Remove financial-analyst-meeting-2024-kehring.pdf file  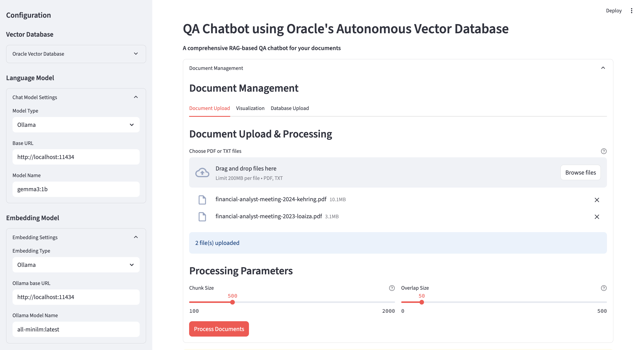pyautogui.click(x=597, y=200)
